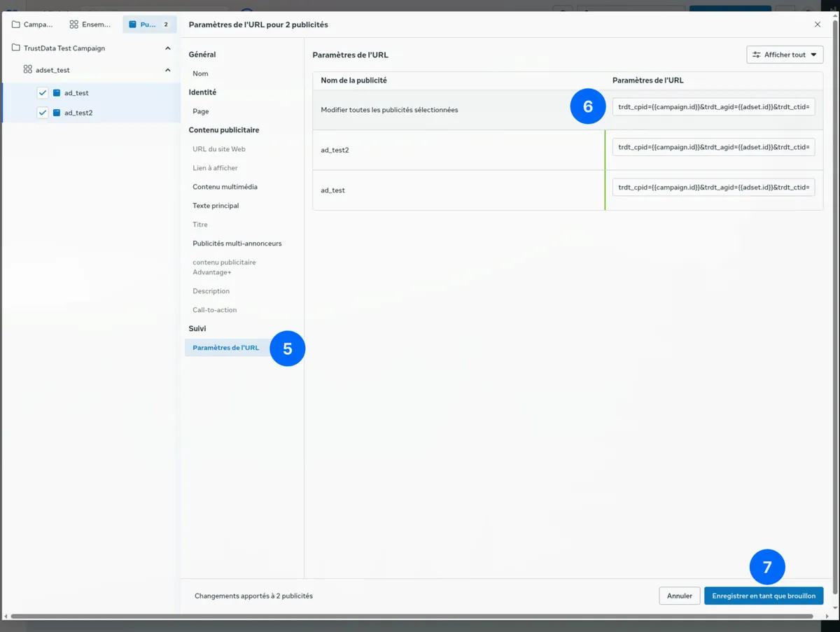Screen dimensions: 840x632
Task: Click Enregistrer en tant que brouillon
Action: 763,596
